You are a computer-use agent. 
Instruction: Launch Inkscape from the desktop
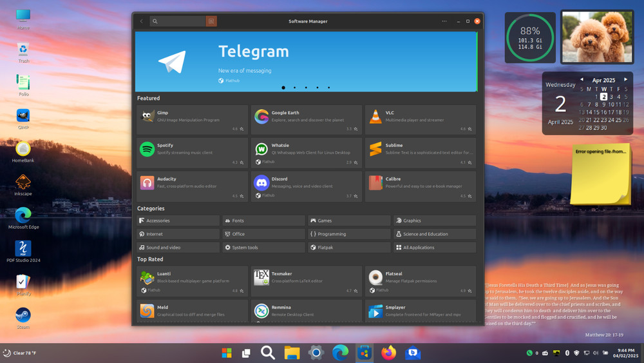[23, 182]
